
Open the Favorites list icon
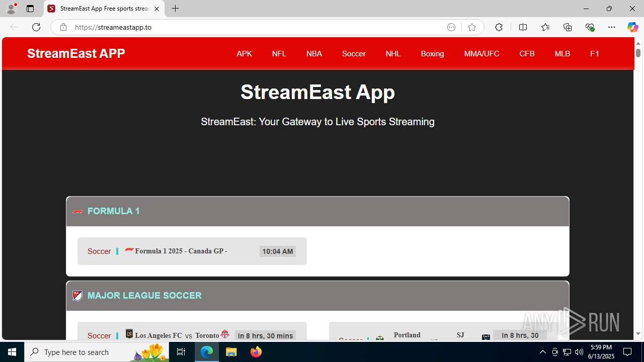(545, 27)
